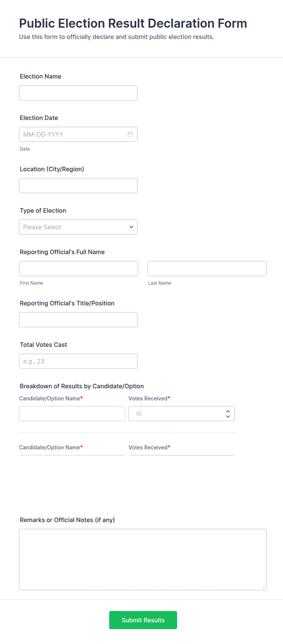Screen dimensions: 283x644
Task: Focus the Election Name text field
Action: coord(78,93)
